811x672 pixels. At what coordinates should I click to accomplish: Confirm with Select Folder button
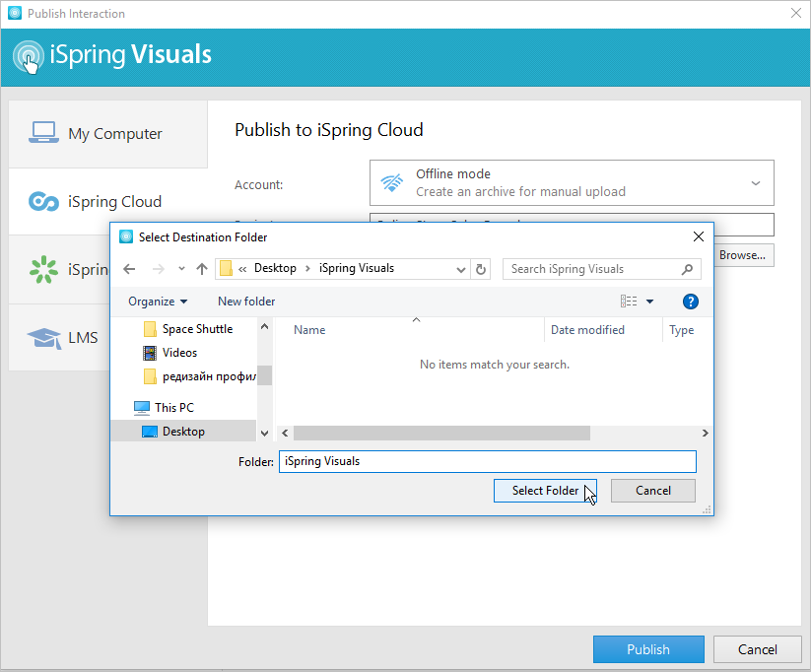(545, 491)
